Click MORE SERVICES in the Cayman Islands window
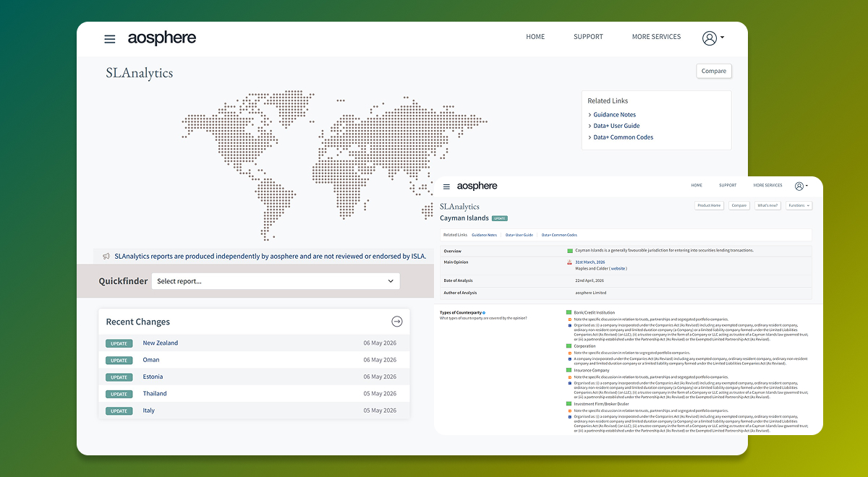The image size is (868, 477). coord(767,186)
